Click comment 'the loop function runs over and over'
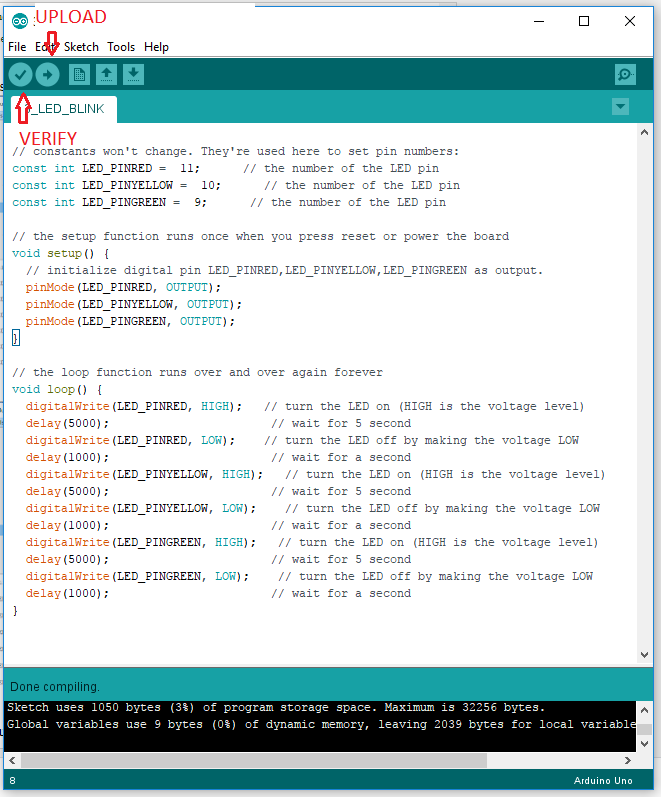Image resolution: width=661 pixels, height=797 pixels. pyautogui.click(x=197, y=373)
